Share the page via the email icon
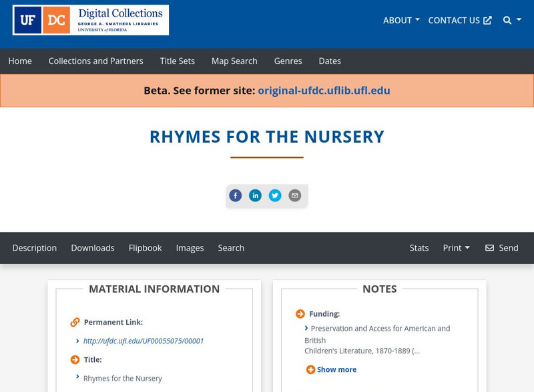 pyautogui.click(x=294, y=195)
